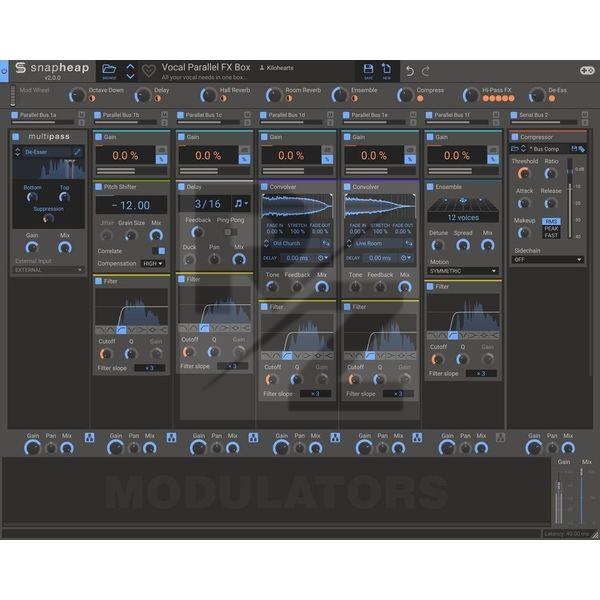Toggle the Delay module enable square
The width and height of the screenshot is (600, 600).
181,187
